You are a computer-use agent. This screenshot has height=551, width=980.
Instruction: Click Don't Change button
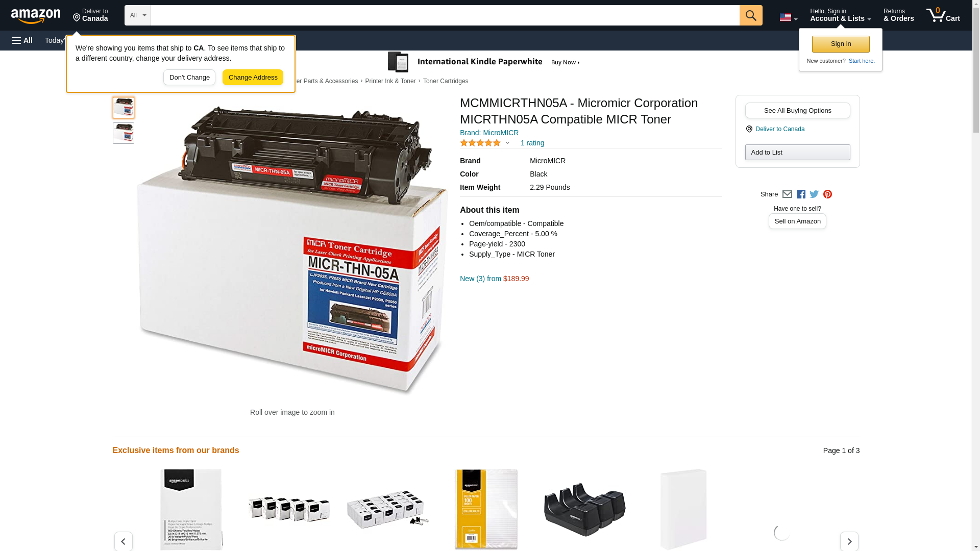(x=189, y=78)
